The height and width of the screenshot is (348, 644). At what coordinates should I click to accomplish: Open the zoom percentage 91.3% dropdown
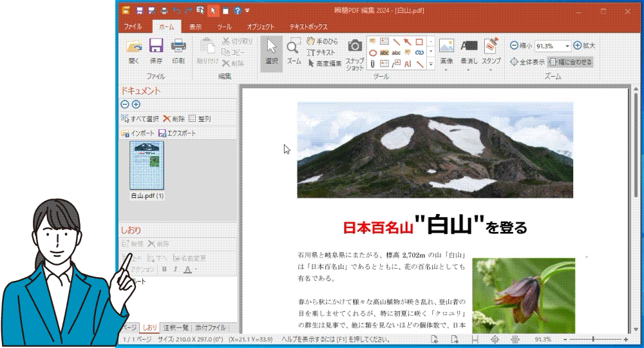(x=567, y=46)
